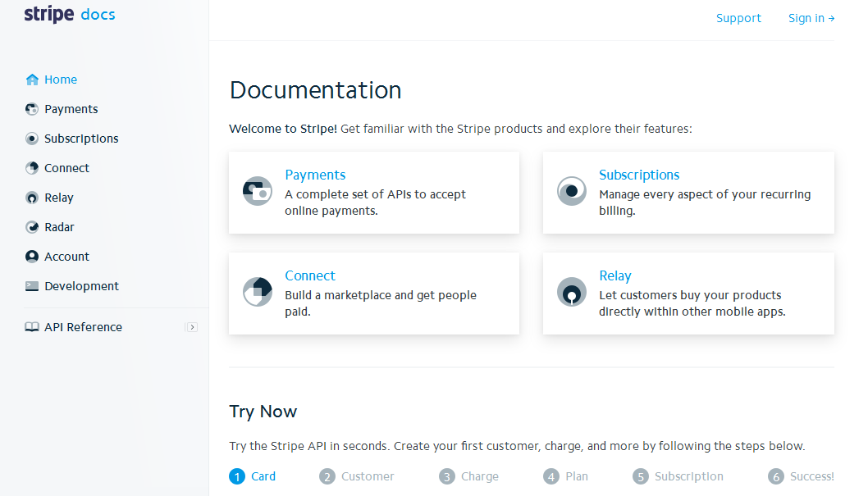
Task: Click the Account icon in the sidebar
Action: point(32,257)
